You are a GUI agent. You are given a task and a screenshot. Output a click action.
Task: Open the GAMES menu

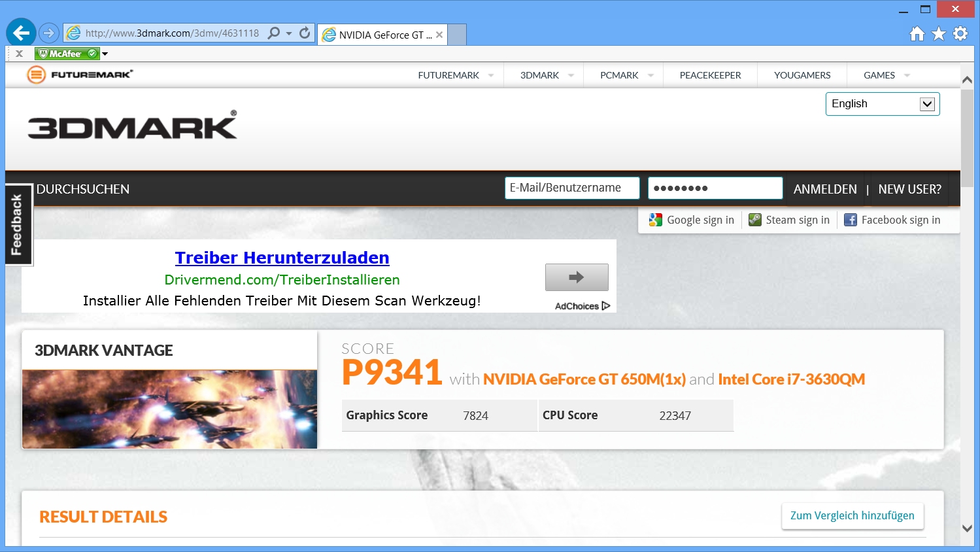879,75
